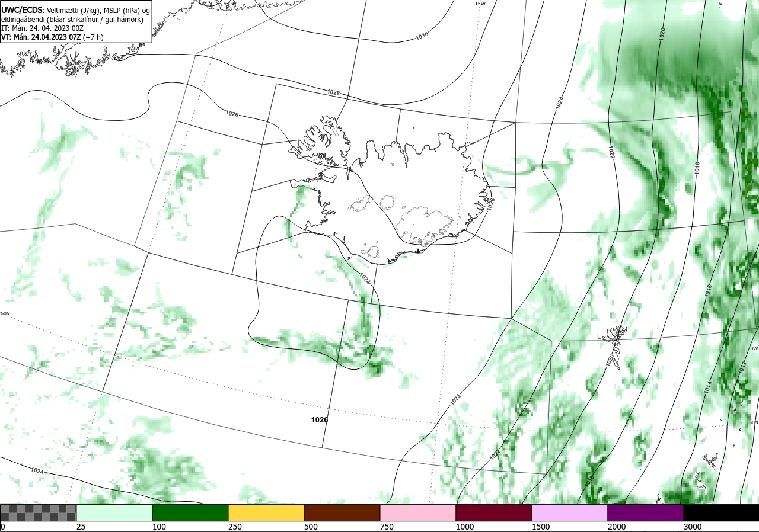Viewport: 759px width, 532px height.
Task: Click the "1014" isobar label
Action: [x=708, y=387]
